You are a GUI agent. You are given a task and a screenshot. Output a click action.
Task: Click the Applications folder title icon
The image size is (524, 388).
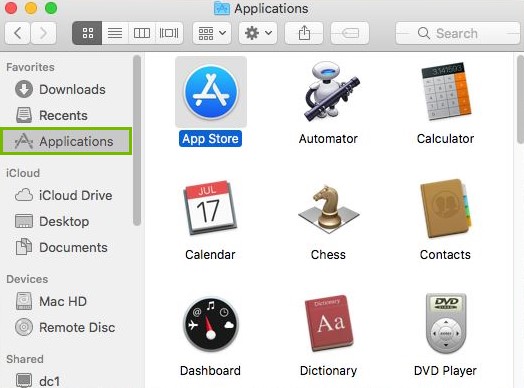(x=222, y=8)
